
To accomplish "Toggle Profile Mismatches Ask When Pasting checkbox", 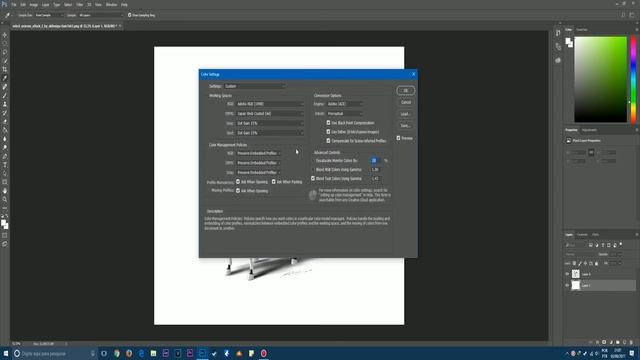I will coord(274,182).
